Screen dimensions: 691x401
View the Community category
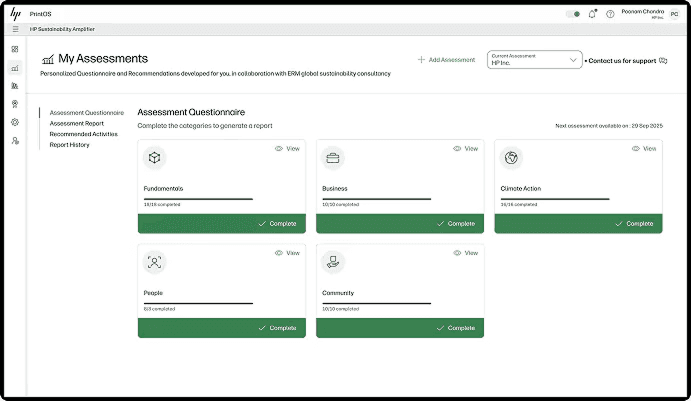point(466,253)
